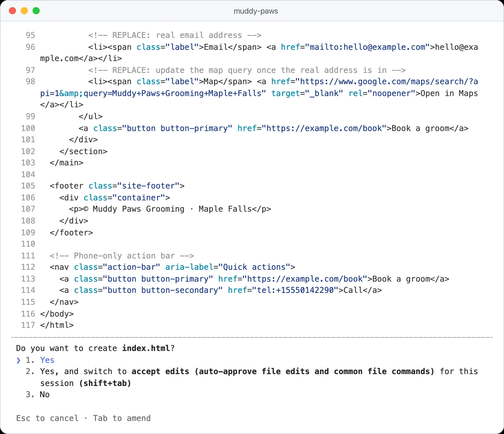504x434 pixels.
Task: Click the "Book a groom" text on line 113
Action: [401, 279]
